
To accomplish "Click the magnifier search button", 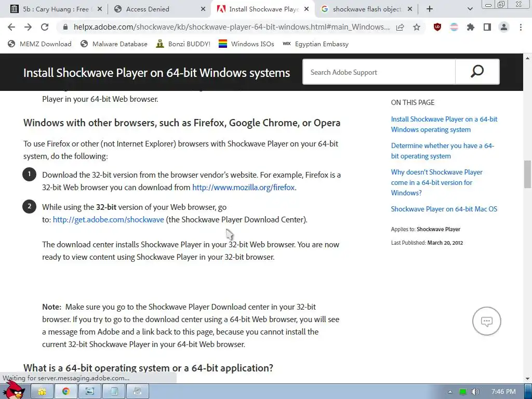I will pos(477,72).
